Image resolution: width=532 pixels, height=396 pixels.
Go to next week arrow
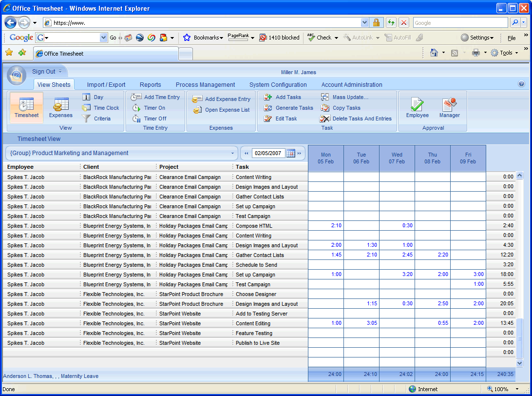pyautogui.click(x=300, y=153)
